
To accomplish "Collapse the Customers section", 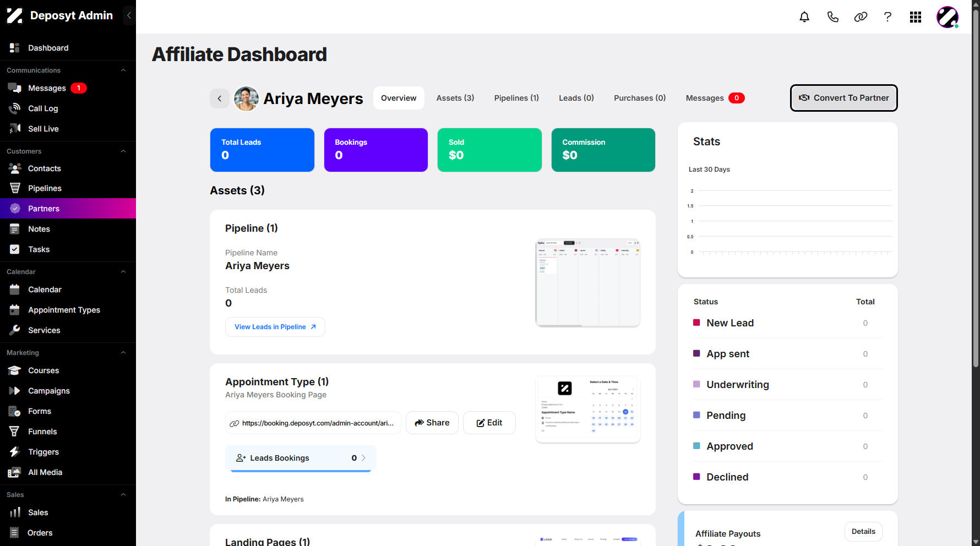I will click(123, 151).
